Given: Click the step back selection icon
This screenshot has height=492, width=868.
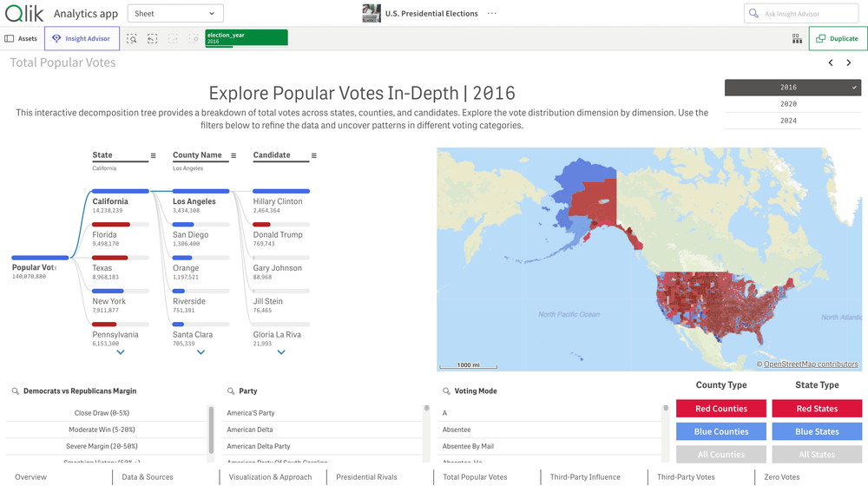Looking at the screenshot, I should pos(153,39).
